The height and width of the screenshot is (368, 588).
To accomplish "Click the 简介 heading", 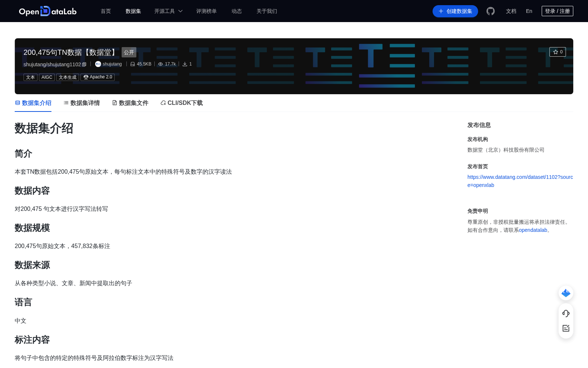I will tap(24, 154).
